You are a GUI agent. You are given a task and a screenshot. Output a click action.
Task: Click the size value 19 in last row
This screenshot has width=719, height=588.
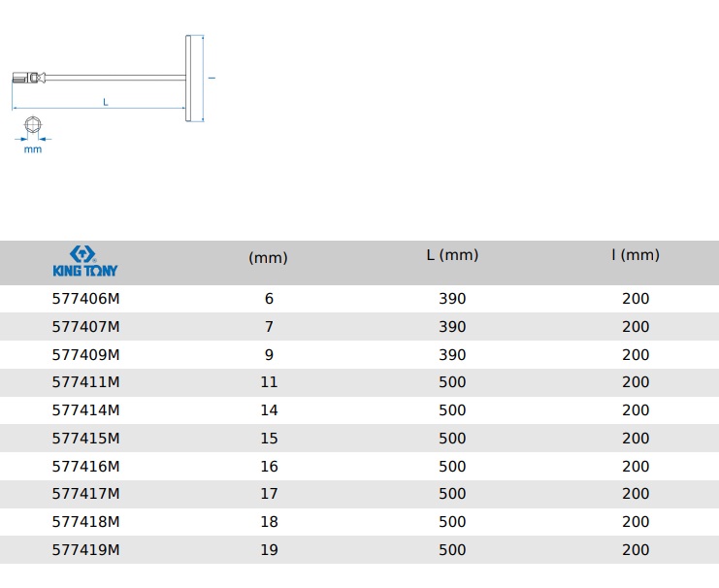(269, 550)
